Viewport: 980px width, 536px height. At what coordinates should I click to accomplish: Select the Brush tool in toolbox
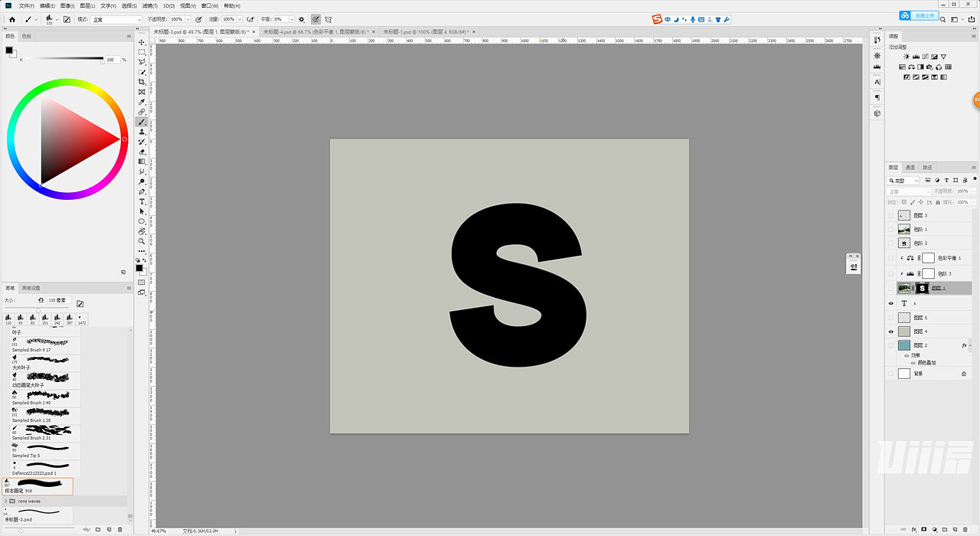pyautogui.click(x=142, y=122)
